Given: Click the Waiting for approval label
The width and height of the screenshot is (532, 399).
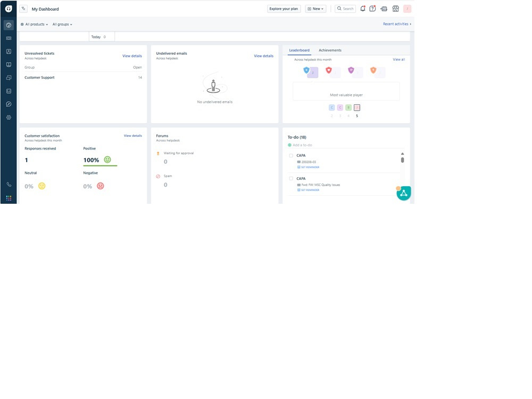Looking at the screenshot, I should pyautogui.click(x=179, y=153).
